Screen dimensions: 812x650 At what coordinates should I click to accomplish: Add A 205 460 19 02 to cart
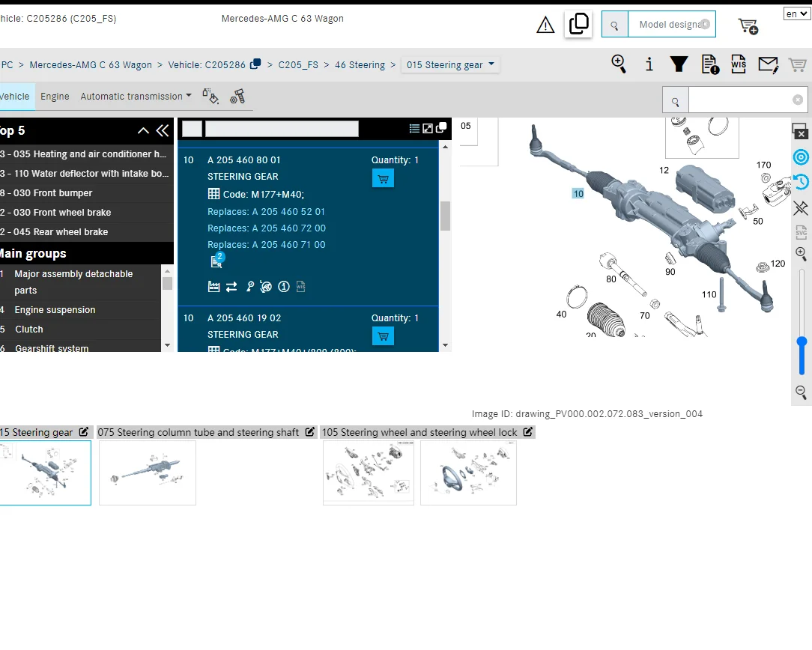tap(384, 336)
